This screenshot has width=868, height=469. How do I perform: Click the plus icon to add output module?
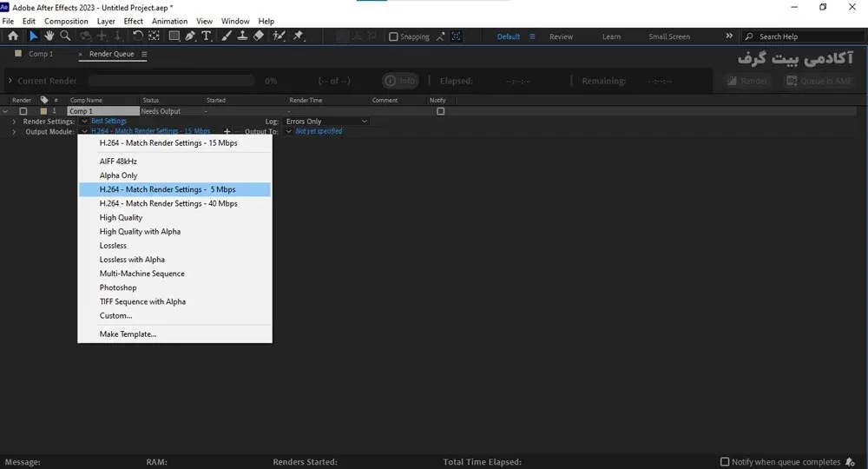tap(227, 132)
